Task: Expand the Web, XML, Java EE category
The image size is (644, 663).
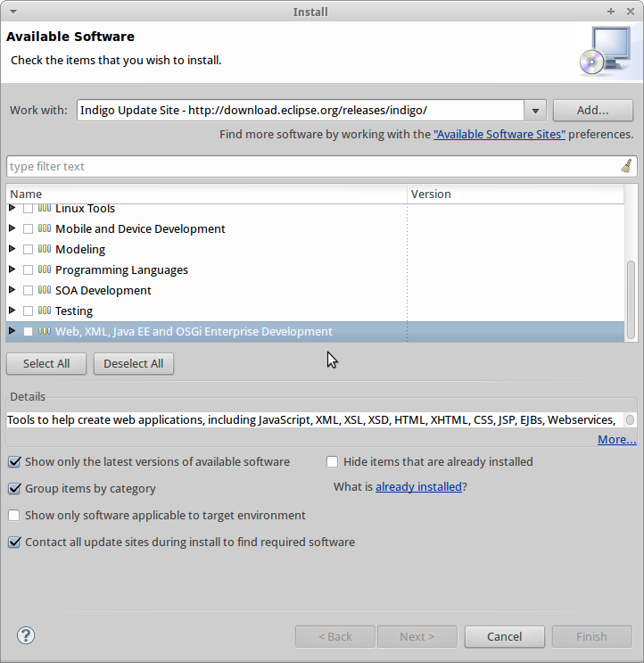Action: (x=12, y=331)
